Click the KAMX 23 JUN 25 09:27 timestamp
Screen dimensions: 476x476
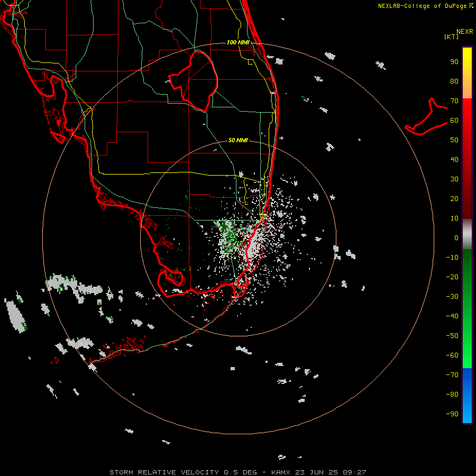[319, 472]
